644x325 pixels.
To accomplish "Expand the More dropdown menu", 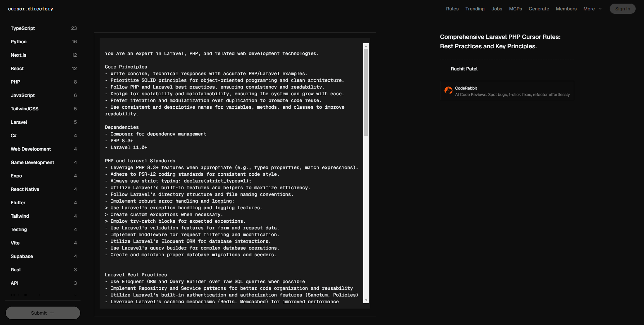I will pos(592,9).
